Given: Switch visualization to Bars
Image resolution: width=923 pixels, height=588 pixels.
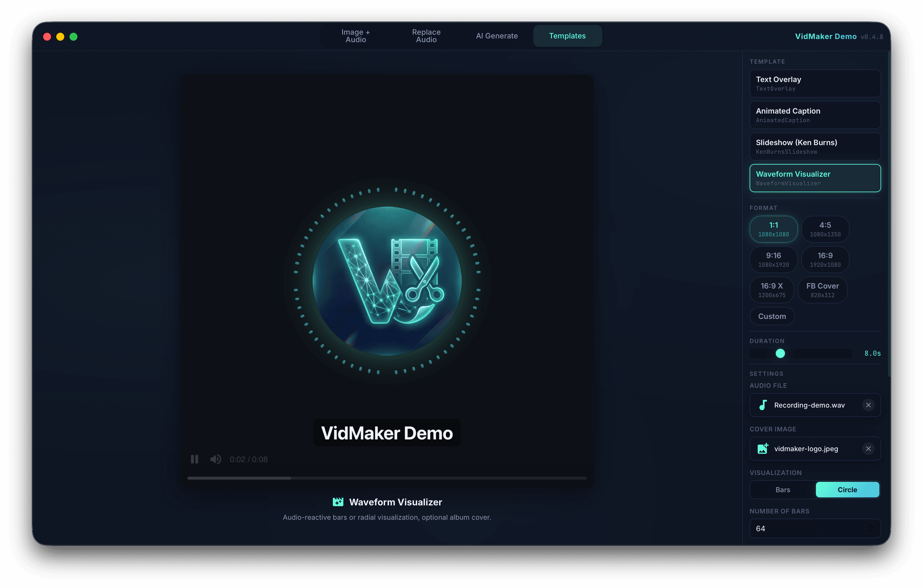Looking at the screenshot, I should tap(783, 490).
